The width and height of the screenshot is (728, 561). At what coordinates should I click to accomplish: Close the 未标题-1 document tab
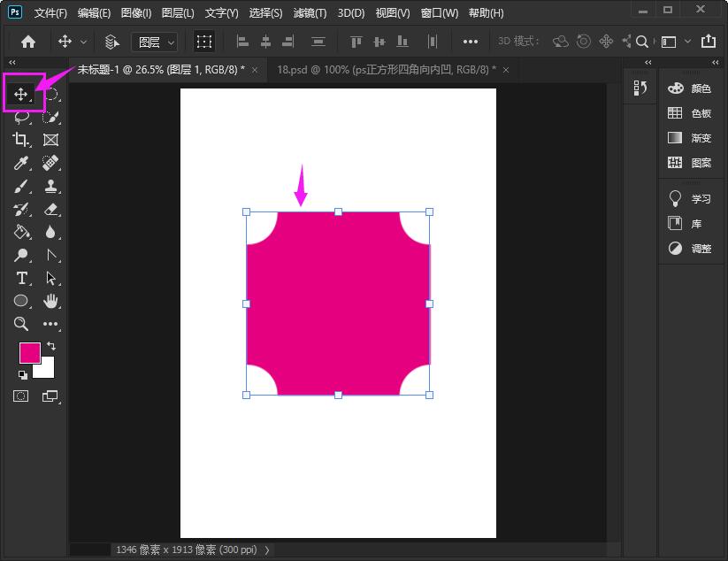[255, 70]
